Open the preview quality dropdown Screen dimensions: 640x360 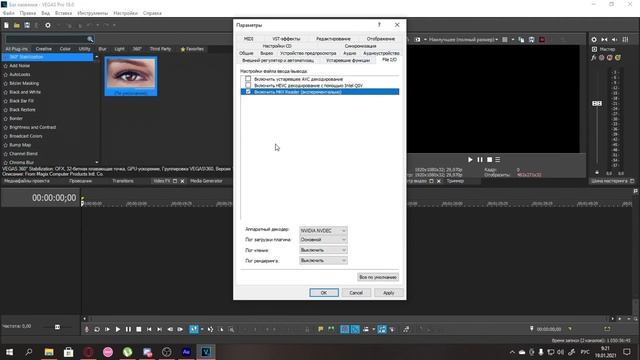(463, 40)
